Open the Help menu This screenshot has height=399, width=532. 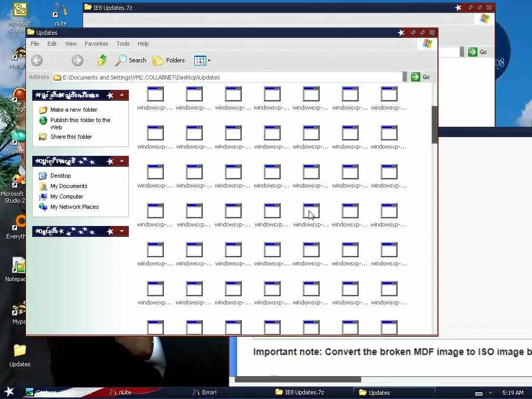point(143,44)
